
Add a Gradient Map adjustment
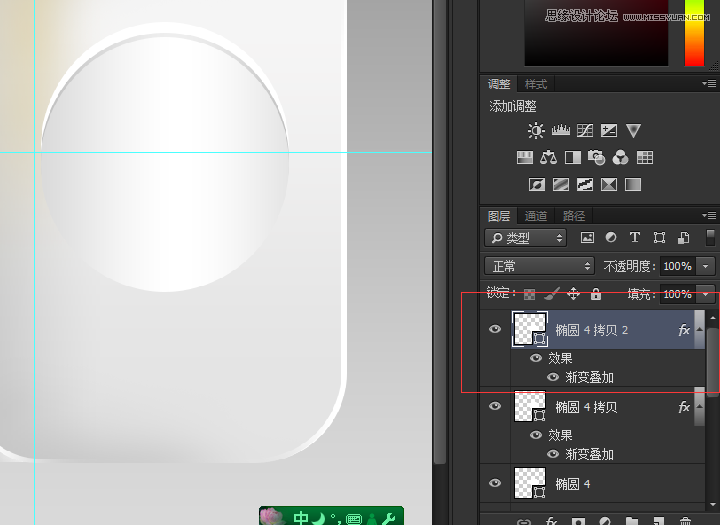point(633,185)
